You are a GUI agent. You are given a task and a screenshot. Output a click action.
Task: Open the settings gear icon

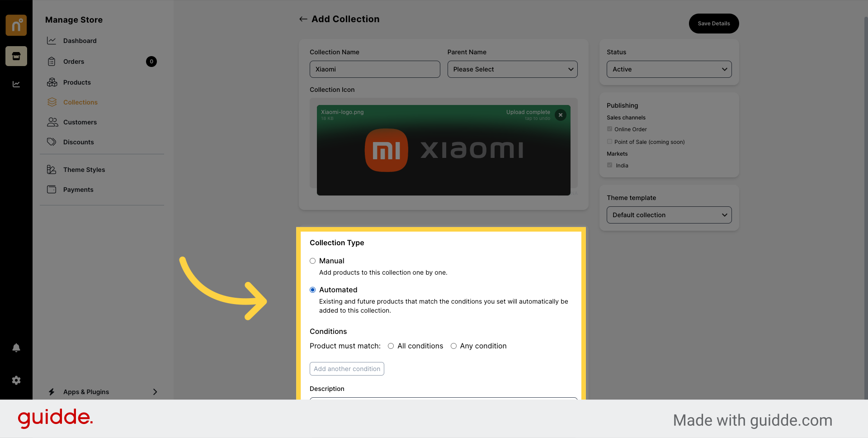pyautogui.click(x=16, y=381)
